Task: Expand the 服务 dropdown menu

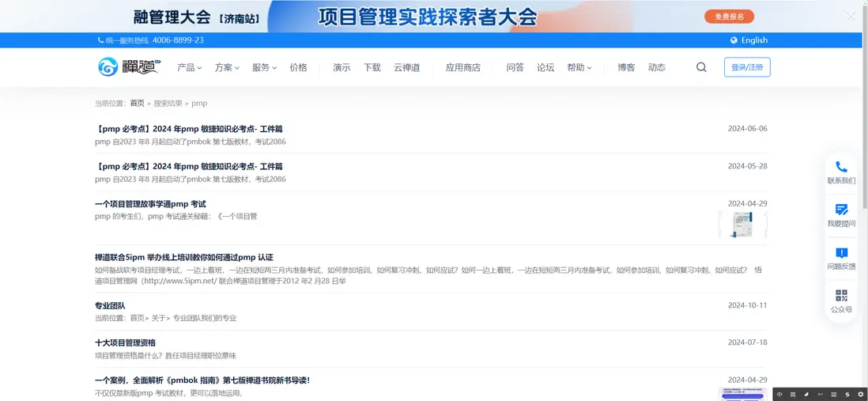Action: tap(264, 67)
